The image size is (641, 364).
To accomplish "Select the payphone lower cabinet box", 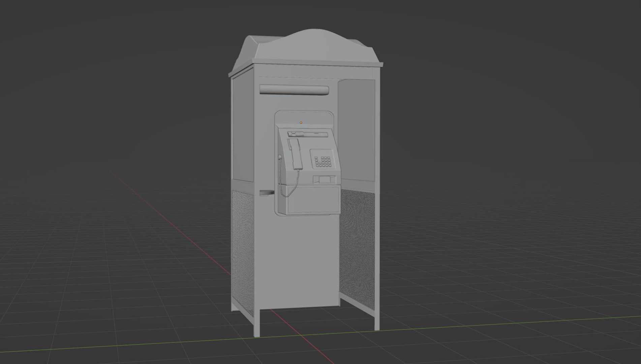I will [309, 200].
